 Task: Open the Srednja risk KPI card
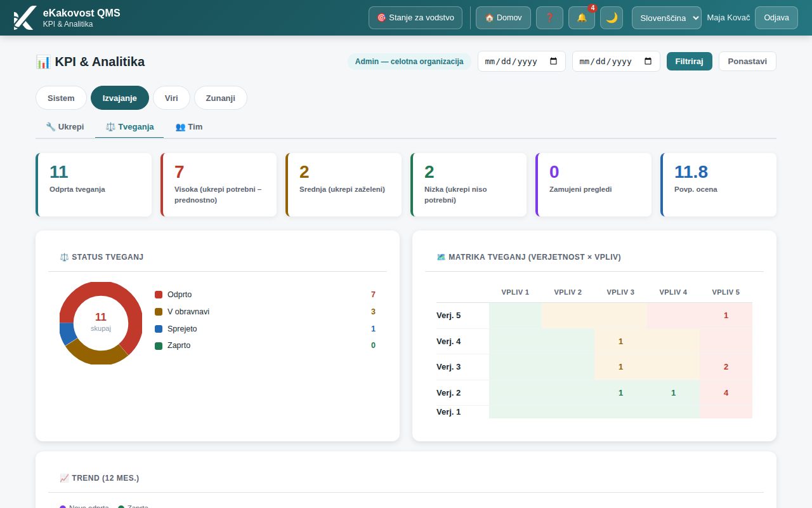tap(344, 185)
